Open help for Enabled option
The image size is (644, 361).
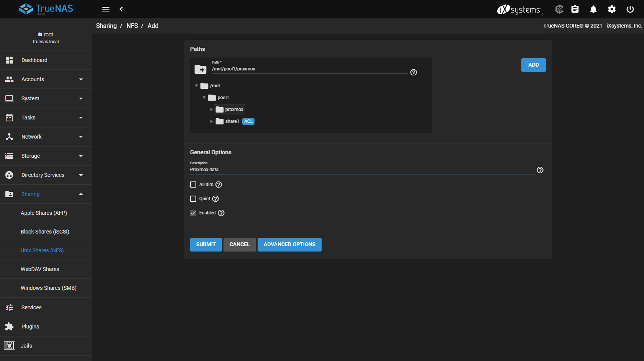click(x=221, y=213)
